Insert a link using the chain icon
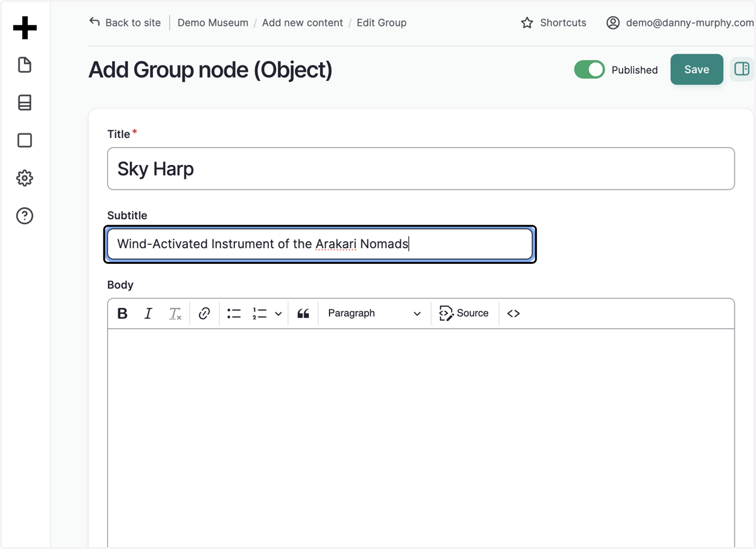 (x=204, y=314)
